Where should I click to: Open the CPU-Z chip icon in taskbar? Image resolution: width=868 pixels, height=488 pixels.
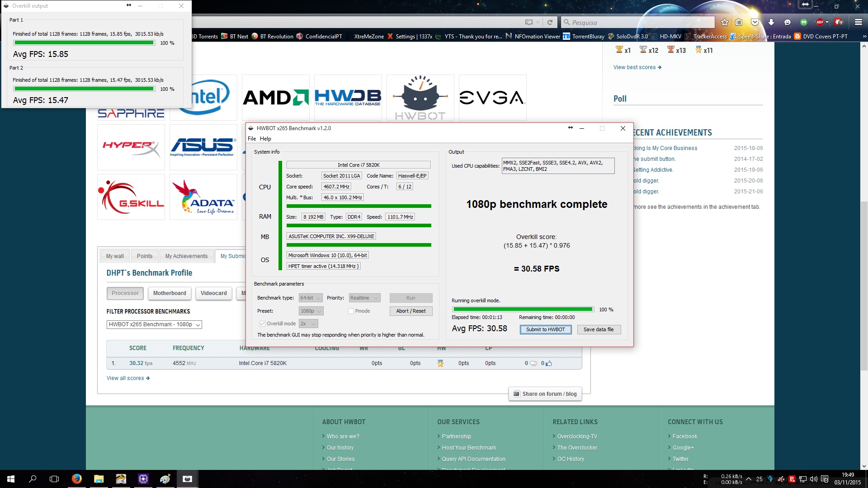click(x=143, y=479)
